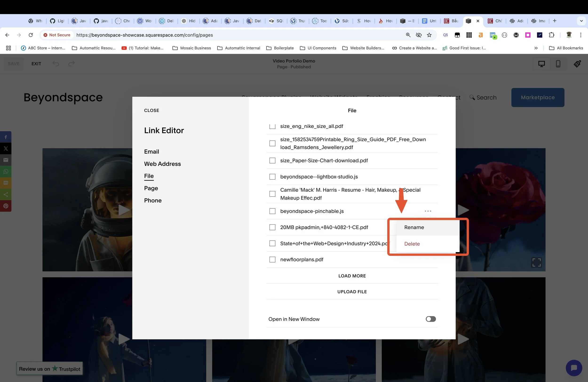Click the UPLOAD FILE button
588x382 pixels.
352,292
